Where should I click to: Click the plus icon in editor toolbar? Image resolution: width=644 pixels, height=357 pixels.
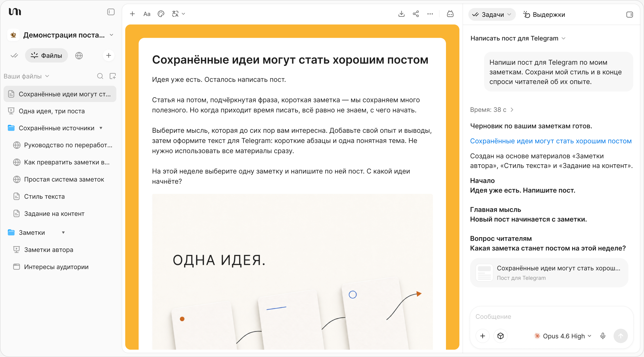tap(132, 14)
